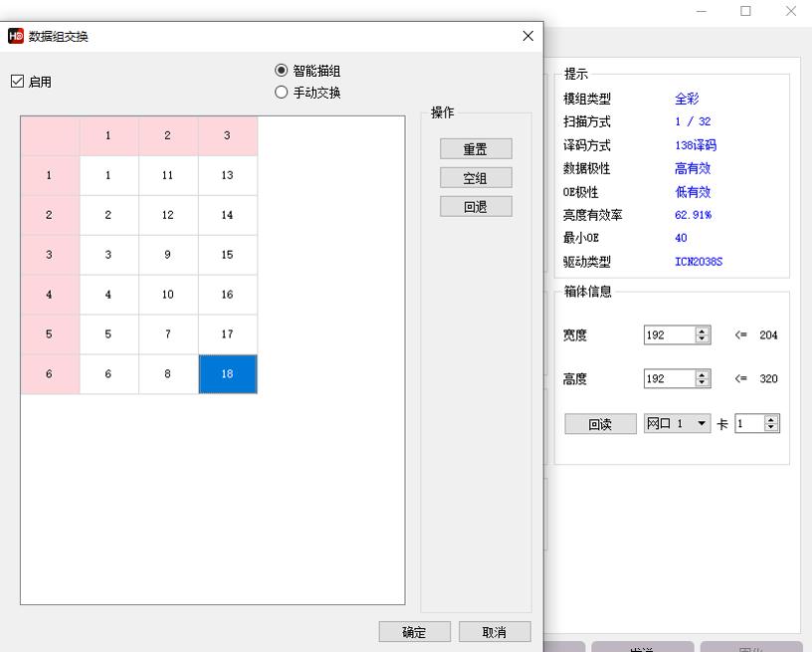Click column header 3 in the grid
Viewport: 812px width, 652px height.
click(228, 134)
